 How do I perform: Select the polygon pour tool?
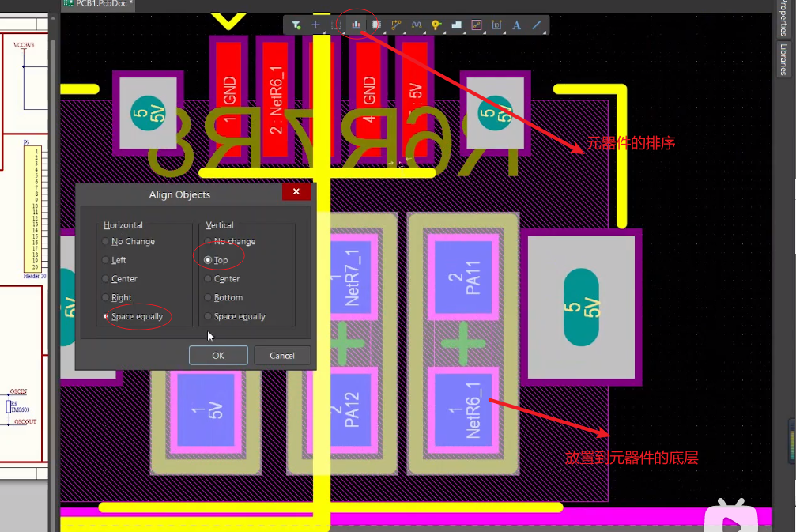click(x=456, y=25)
